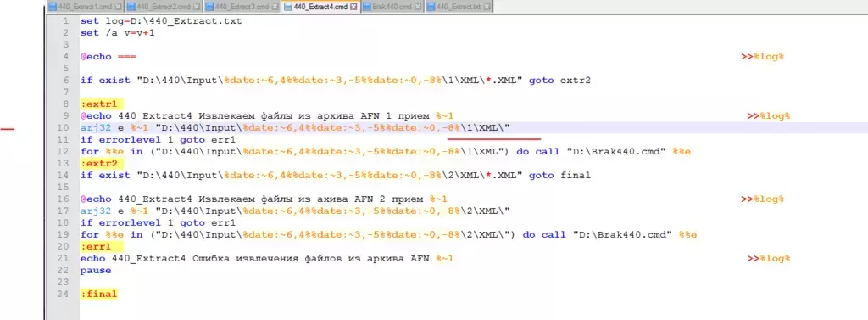Click '>>%log%' at end of line 4

pyautogui.click(x=762, y=57)
